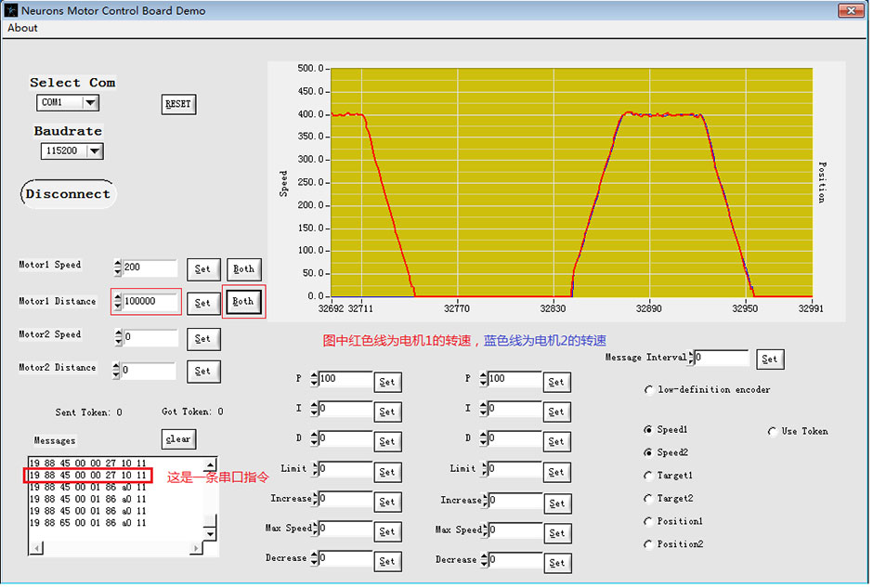Click the Motor2 Speed value field

150,337
